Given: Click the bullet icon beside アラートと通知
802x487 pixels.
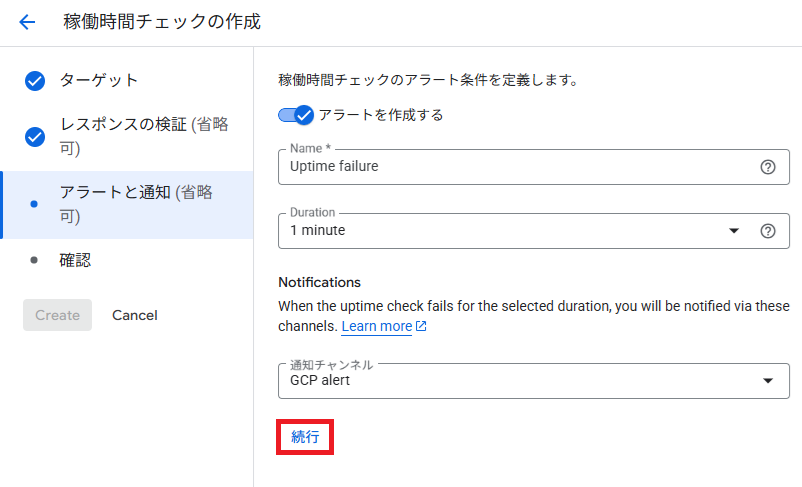Looking at the screenshot, I should click(35, 204).
